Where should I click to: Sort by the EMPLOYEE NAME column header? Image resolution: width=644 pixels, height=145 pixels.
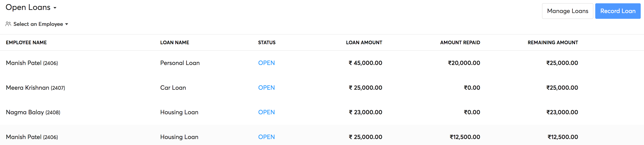pyautogui.click(x=26, y=42)
